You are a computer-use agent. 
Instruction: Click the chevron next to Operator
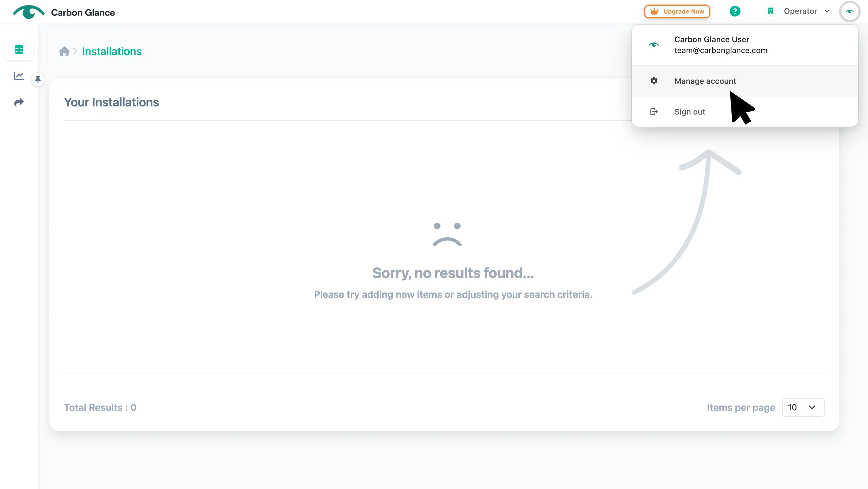(x=827, y=11)
